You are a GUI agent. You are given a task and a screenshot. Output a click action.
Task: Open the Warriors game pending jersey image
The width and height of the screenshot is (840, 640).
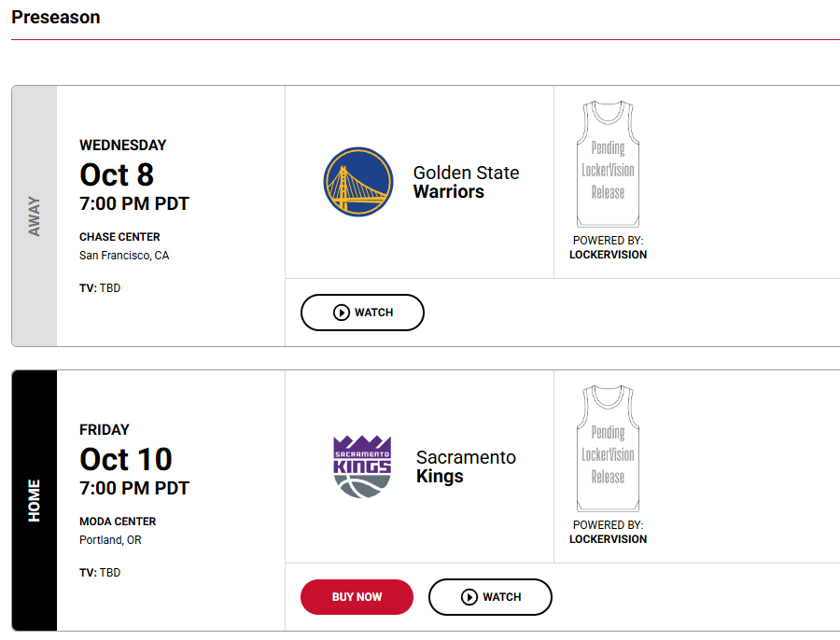608,164
